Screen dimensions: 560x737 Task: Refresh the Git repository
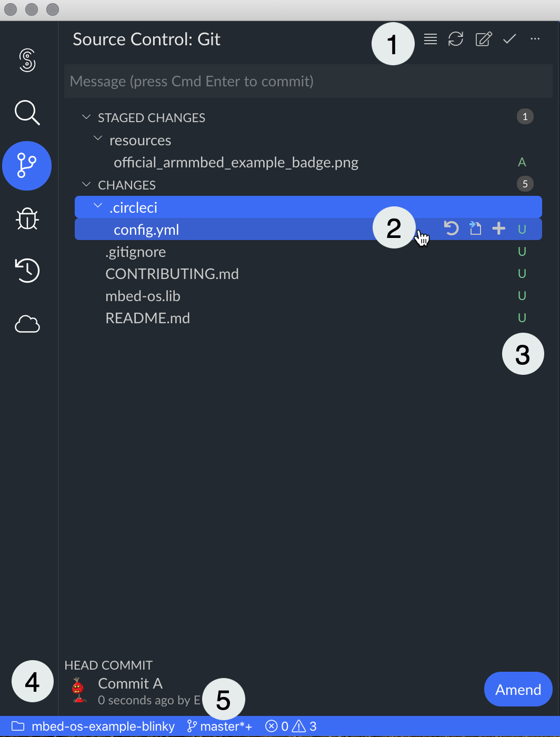pyautogui.click(x=456, y=39)
